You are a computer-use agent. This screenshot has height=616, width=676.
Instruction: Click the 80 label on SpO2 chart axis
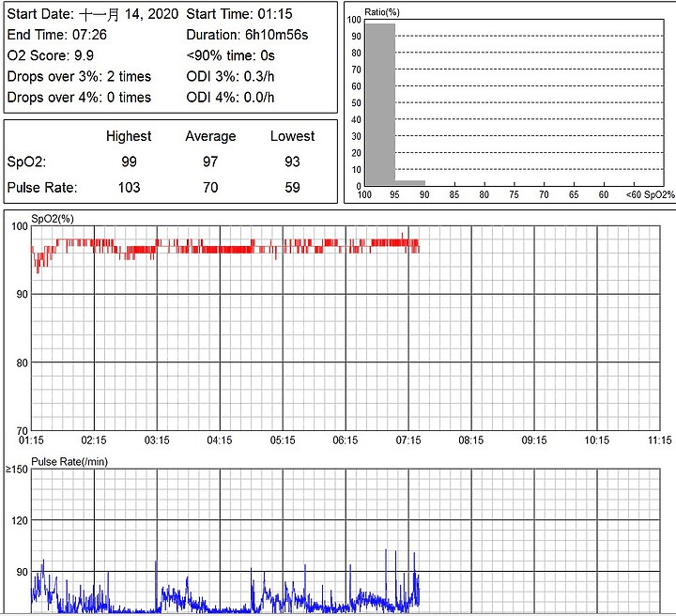pyautogui.click(x=22, y=363)
